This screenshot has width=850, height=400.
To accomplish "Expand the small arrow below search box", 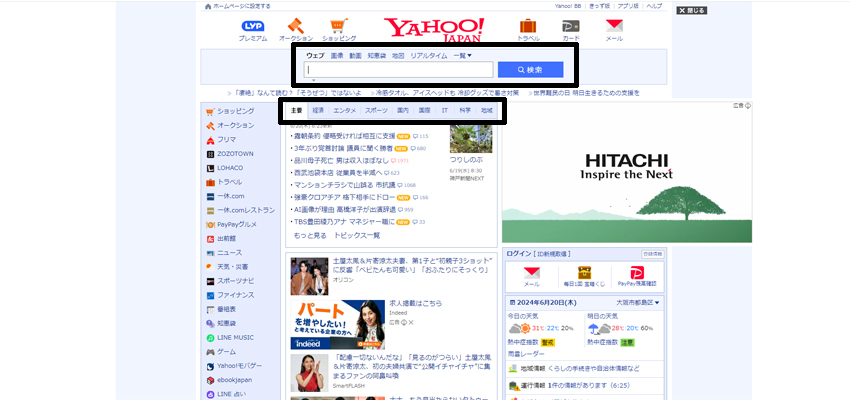I will point(313,80).
